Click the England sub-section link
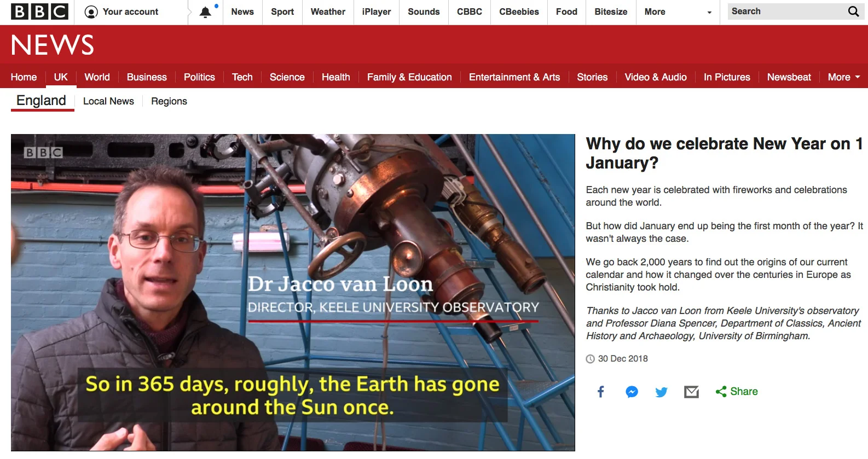This screenshot has width=868, height=459. coord(42,101)
